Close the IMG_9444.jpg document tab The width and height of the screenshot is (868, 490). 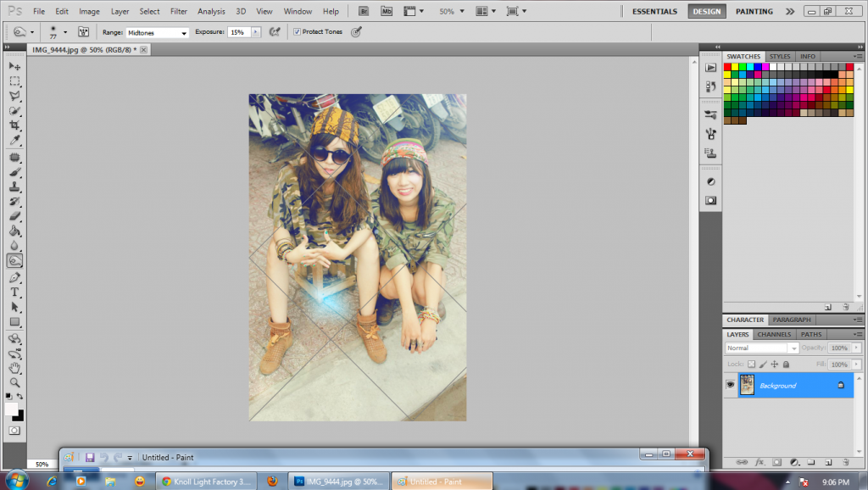(144, 50)
